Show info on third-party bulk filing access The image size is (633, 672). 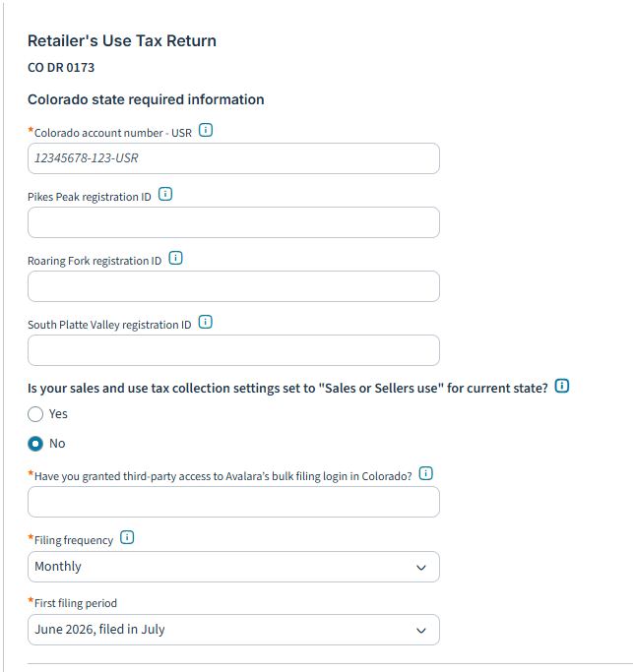coord(426,473)
